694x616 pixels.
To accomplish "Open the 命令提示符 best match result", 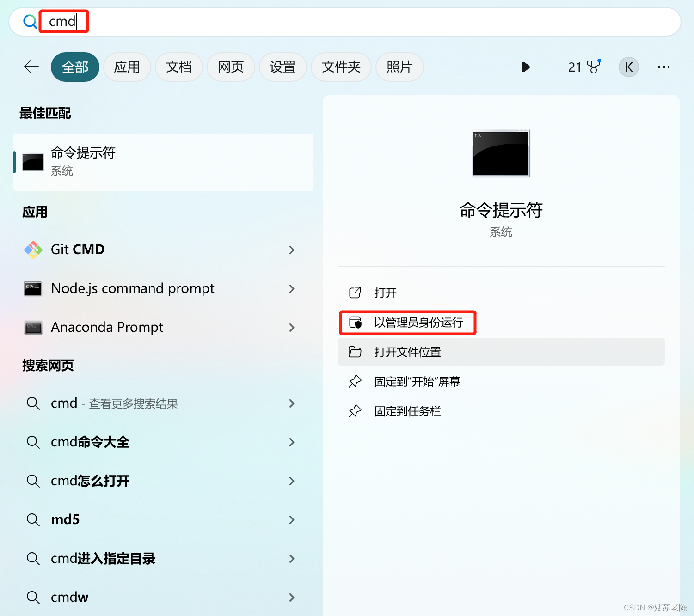I will pos(163,162).
